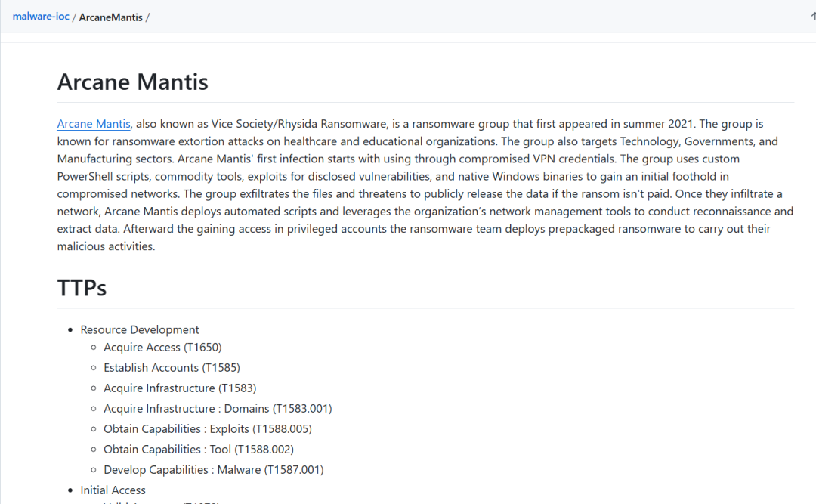This screenshot has height=504, width=816.
Task: Select the Initial Access list item
Action: (113, 490)
